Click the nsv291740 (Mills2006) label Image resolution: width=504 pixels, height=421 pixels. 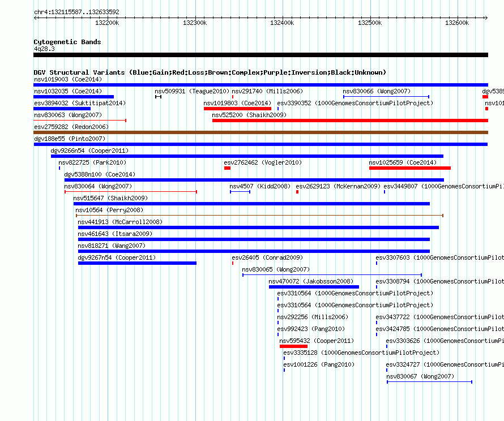267,91
